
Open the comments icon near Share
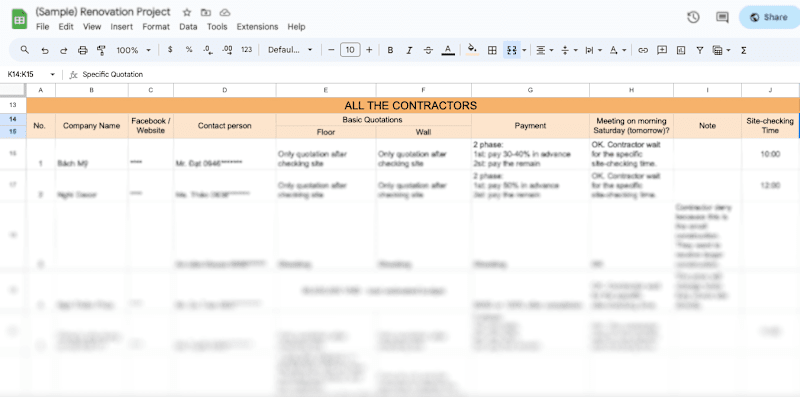[722, 17]
